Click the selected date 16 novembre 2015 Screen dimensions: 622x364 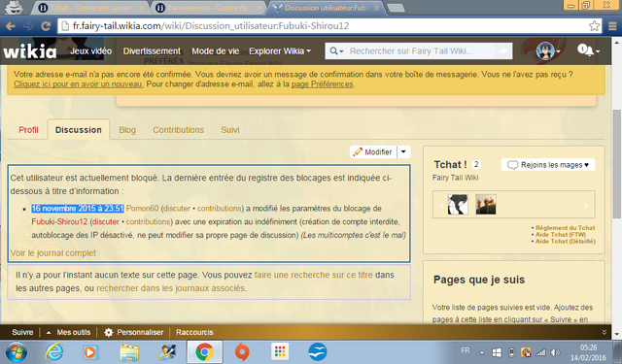[x=78, y=209]
